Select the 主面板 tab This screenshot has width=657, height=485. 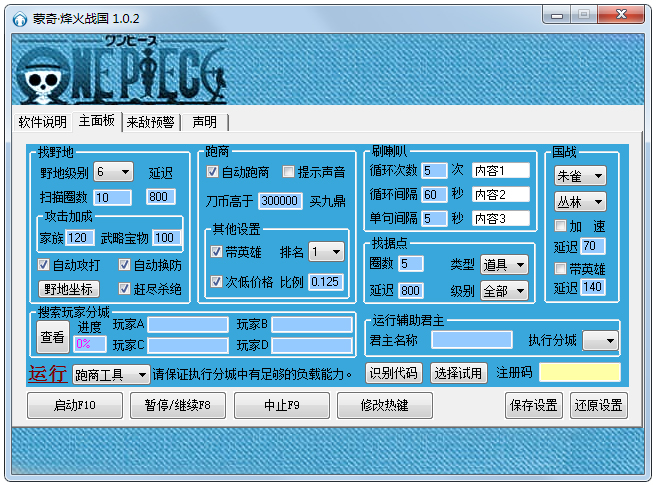pyautogui.click(x=97, y=121)
